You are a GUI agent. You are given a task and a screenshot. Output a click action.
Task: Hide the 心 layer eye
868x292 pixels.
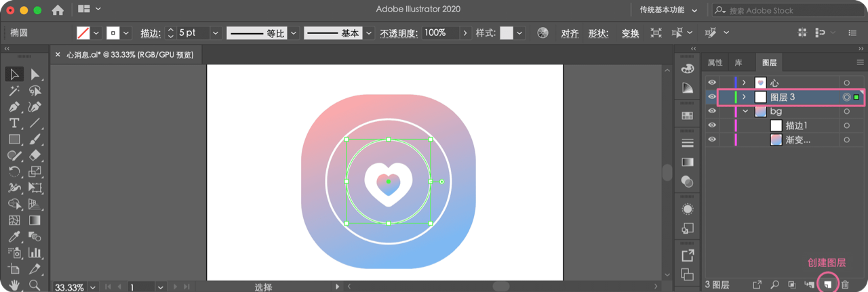pos(712,83)
